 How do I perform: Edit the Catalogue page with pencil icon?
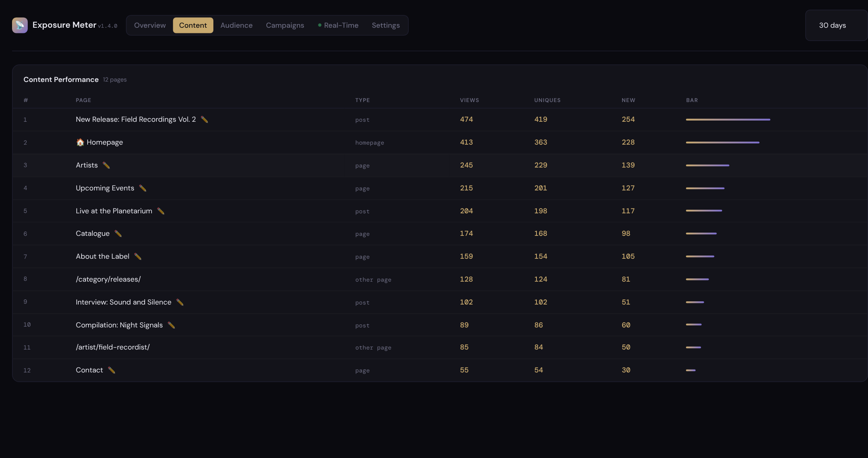pos(118,233)
